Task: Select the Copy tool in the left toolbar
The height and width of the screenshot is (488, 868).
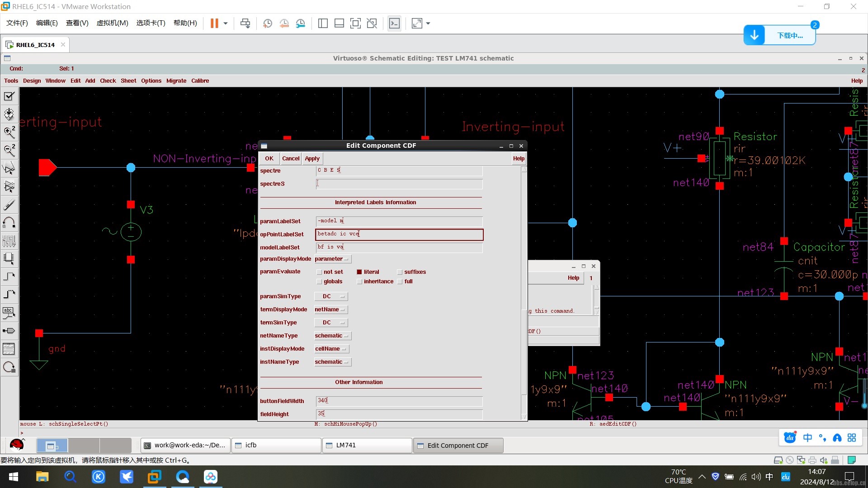Action: [9, 186]
